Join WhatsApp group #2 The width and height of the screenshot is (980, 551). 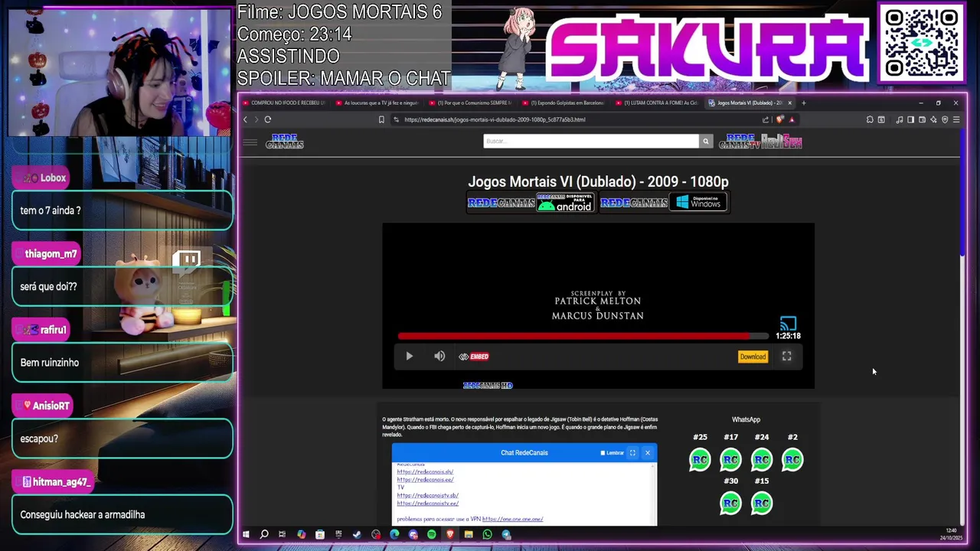(792, 459)
